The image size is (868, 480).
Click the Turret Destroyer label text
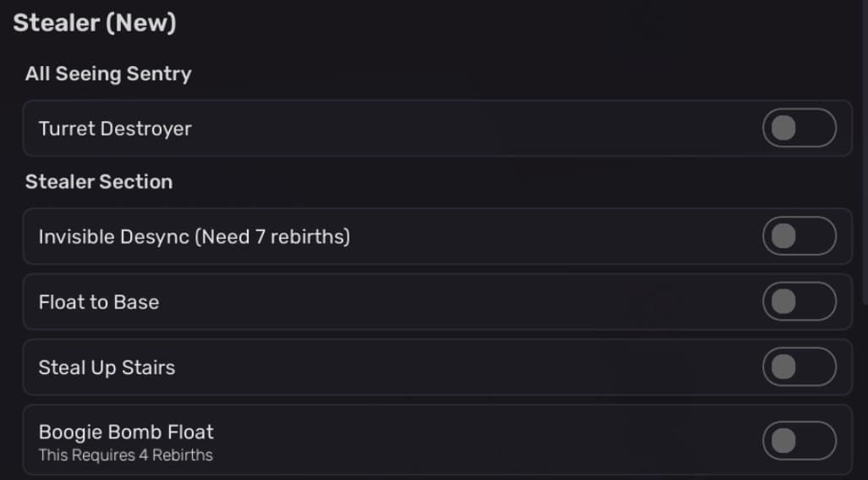click(115, 129)
